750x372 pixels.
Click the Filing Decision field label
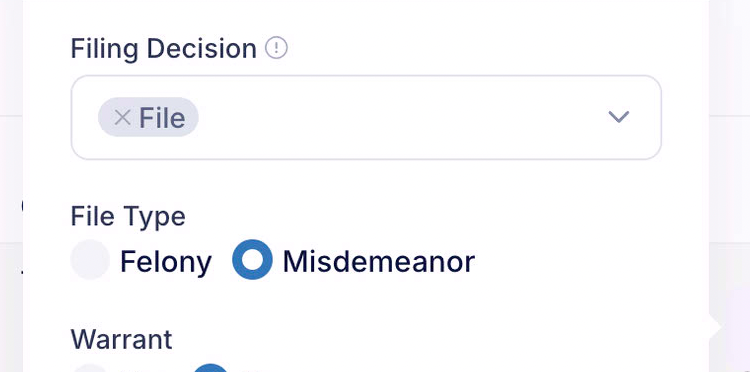point(164,49)
